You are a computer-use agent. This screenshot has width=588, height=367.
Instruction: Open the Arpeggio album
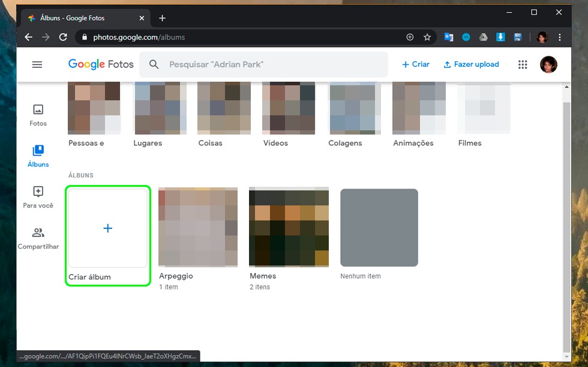pos(197,227)
